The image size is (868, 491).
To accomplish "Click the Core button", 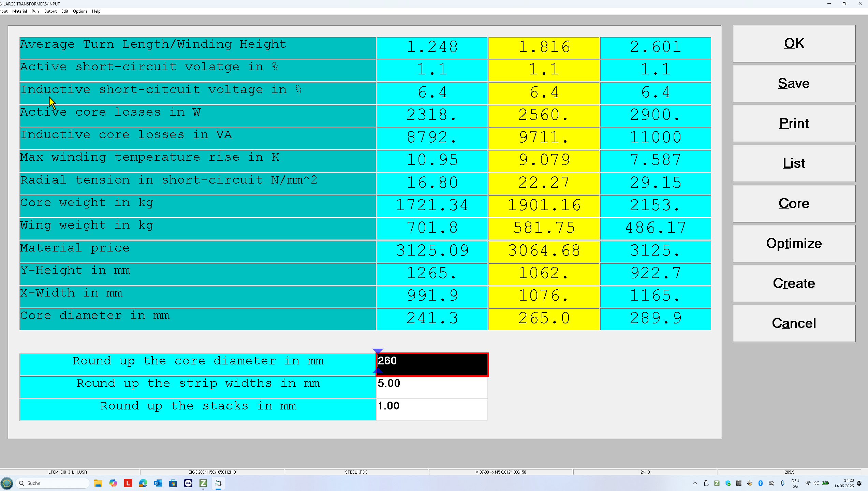I will pos(794,203).
